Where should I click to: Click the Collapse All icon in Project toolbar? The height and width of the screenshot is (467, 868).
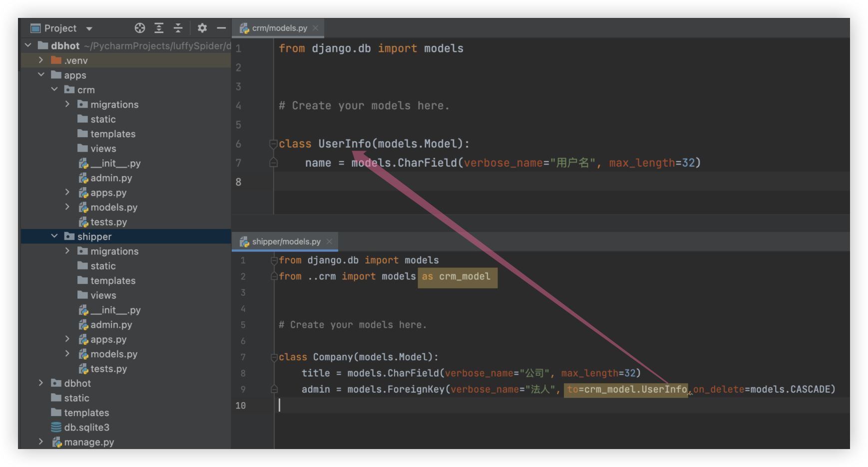(178, 28)
